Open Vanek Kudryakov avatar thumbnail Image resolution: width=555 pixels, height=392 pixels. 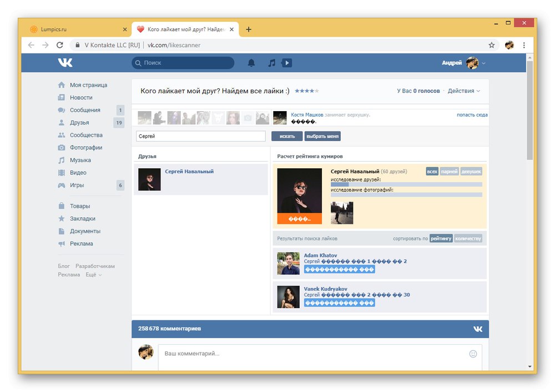pyautogui.click(x=288, y=297)
